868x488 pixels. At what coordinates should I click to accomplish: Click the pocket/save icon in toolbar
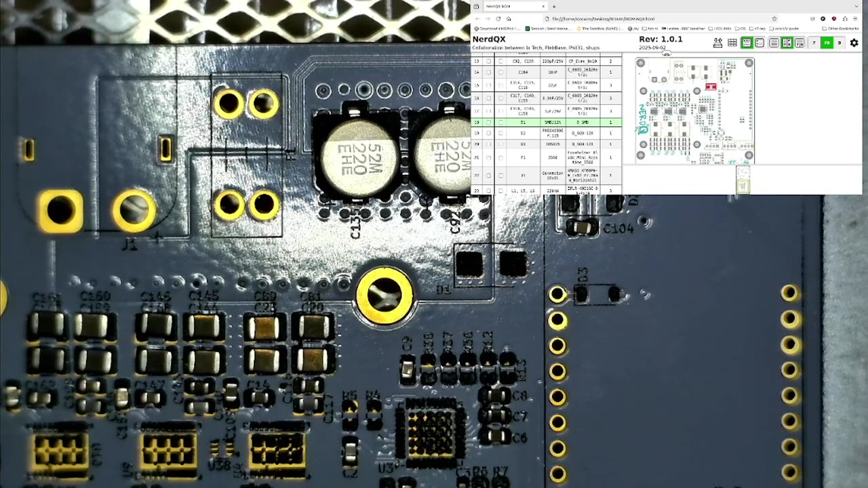point(812,19)
